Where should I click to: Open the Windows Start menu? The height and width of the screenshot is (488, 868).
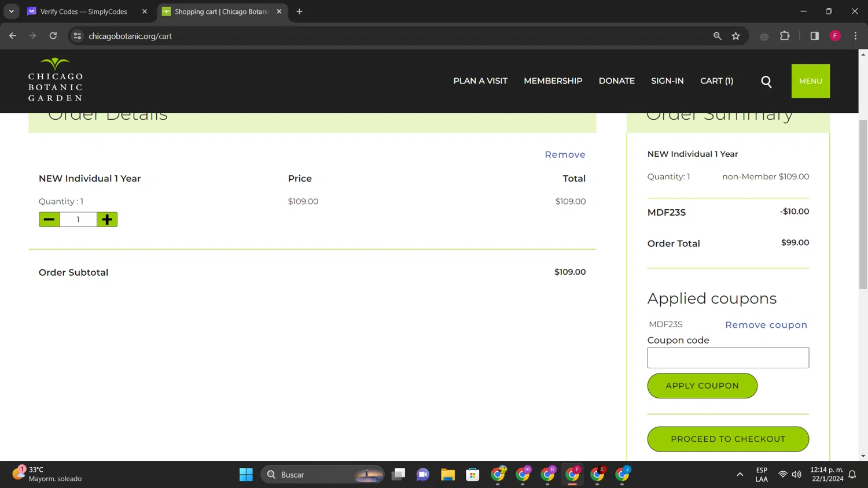point(246,475)
